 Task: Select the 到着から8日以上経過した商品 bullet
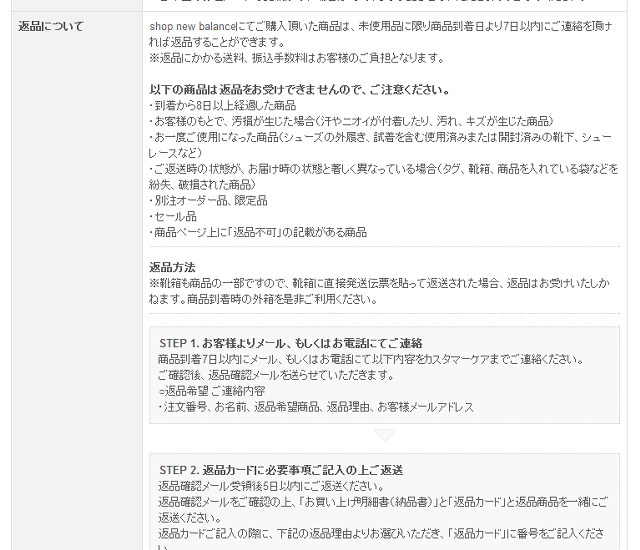pyautogui.click(x=222, y=105)
